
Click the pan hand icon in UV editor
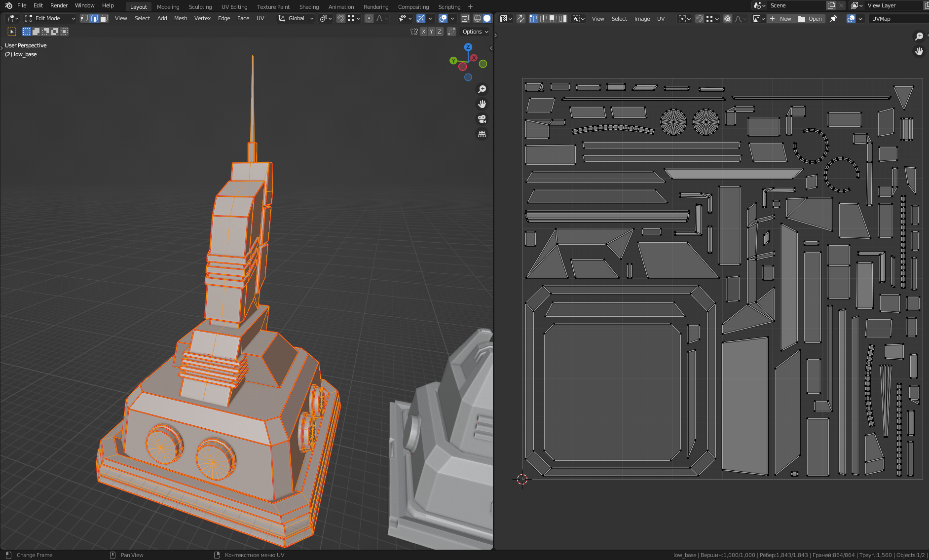[919, 51]
